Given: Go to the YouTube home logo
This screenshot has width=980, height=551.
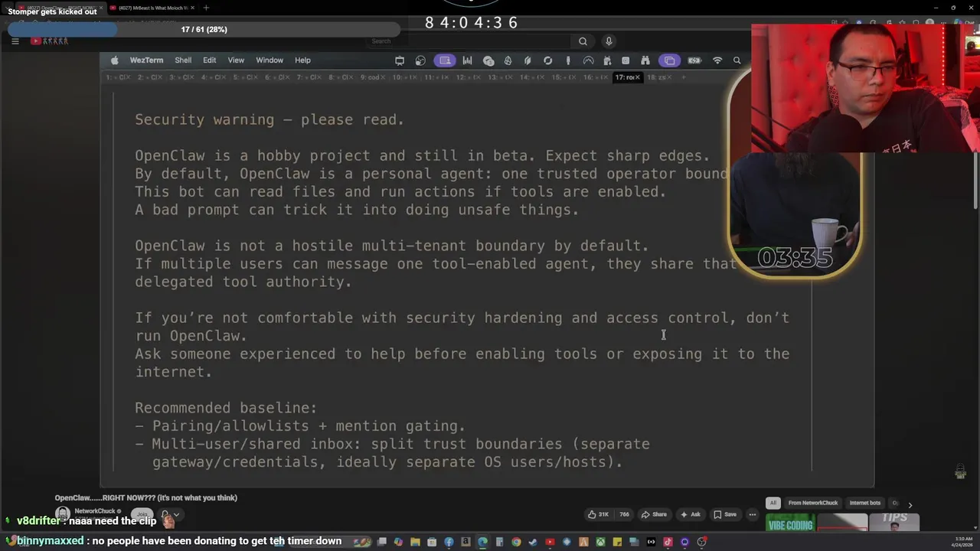Looking at the screenshot, I should (x=49, y=41).
